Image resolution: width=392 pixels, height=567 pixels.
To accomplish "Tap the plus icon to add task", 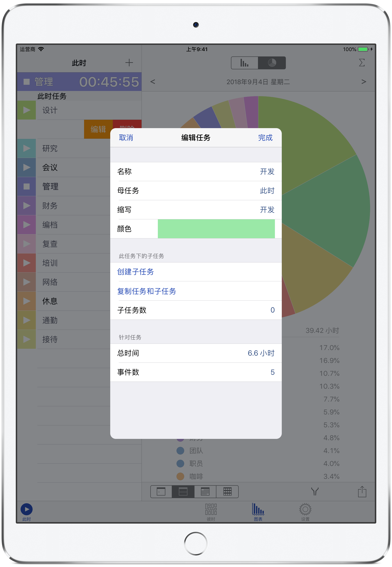I will (129, 63).
